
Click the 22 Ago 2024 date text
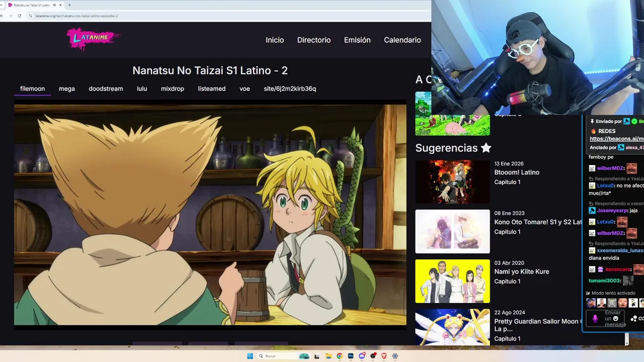tap(510, 313)
